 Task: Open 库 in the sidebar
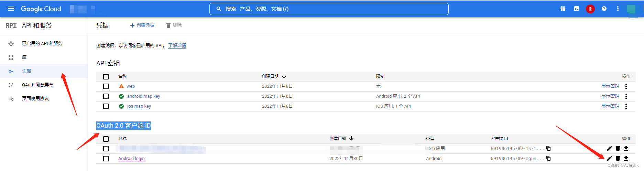pos(44,57)
